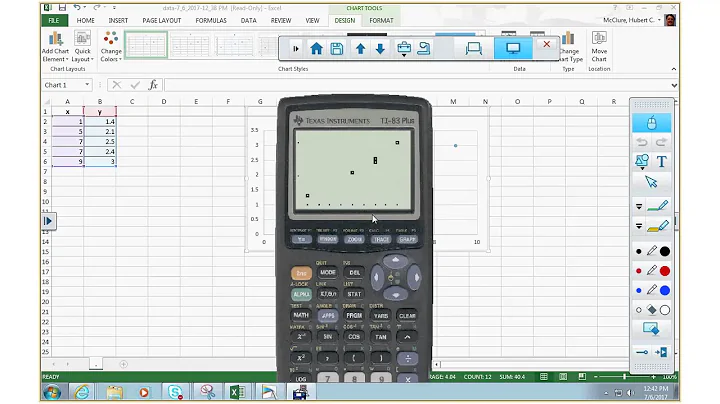720x404 pixels.
Task: Click the GRAPH key on the TI-83 calculator
Action: [407, 239]
